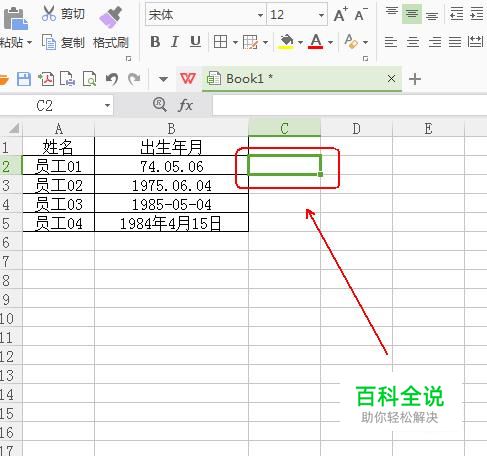Screen dimensions: 487x456
Task: Click the Paste (粘贴) clipboard icon
Action: click(15, 19)
